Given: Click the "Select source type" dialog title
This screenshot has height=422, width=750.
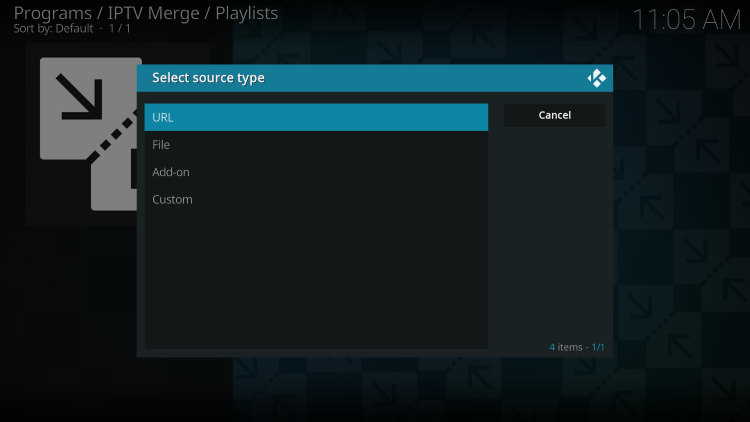Looking at the screenshot, I should coord(208,78).
